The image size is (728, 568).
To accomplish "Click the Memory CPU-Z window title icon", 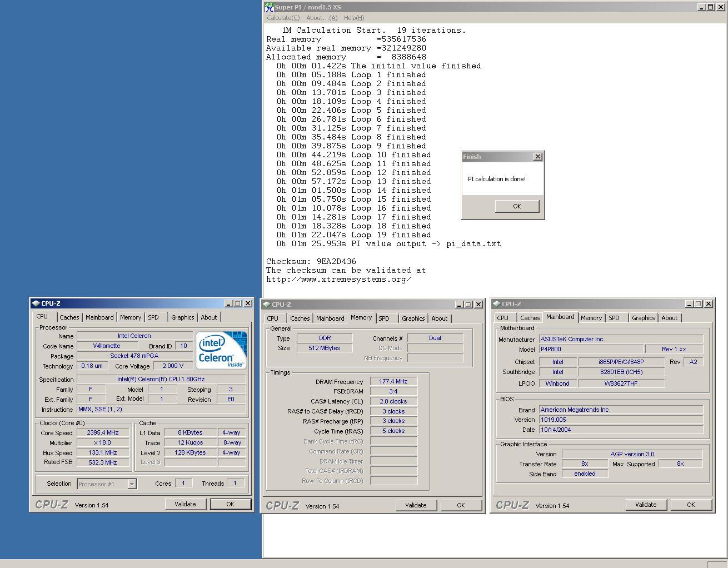I will (x=267, y=305).
